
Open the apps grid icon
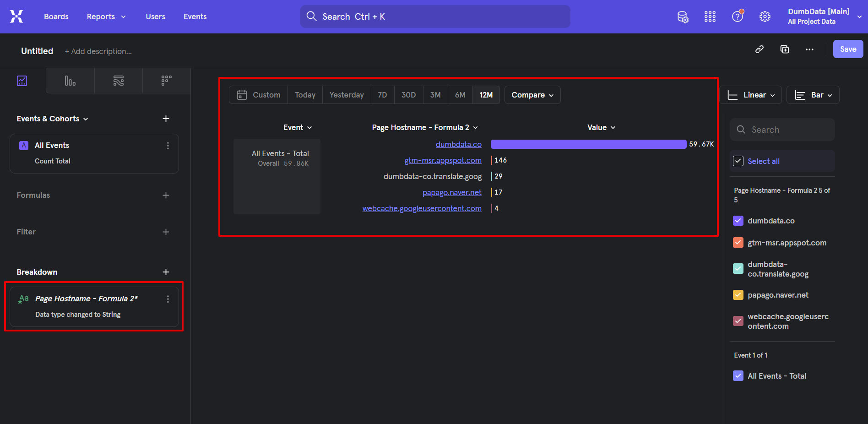[710, 16]
